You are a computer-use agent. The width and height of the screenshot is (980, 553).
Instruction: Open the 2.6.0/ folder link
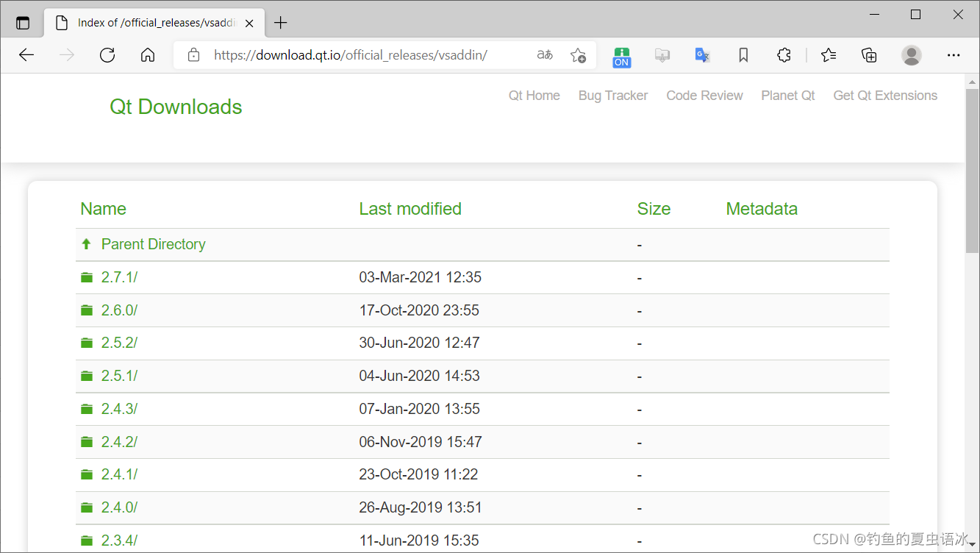click(119, 310)
